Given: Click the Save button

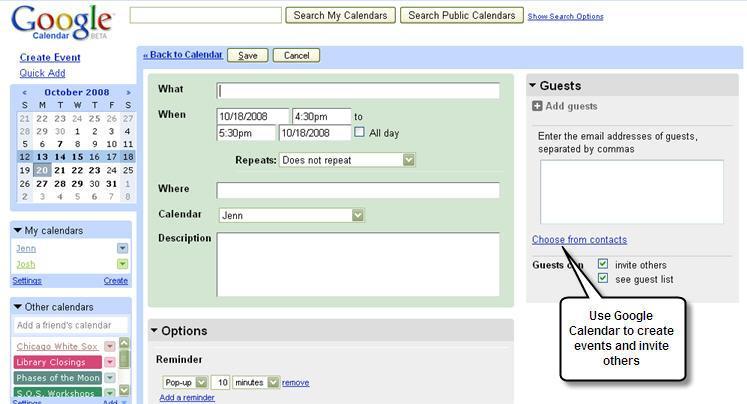Looking at the screenshot, I should (x=248, y=55).
